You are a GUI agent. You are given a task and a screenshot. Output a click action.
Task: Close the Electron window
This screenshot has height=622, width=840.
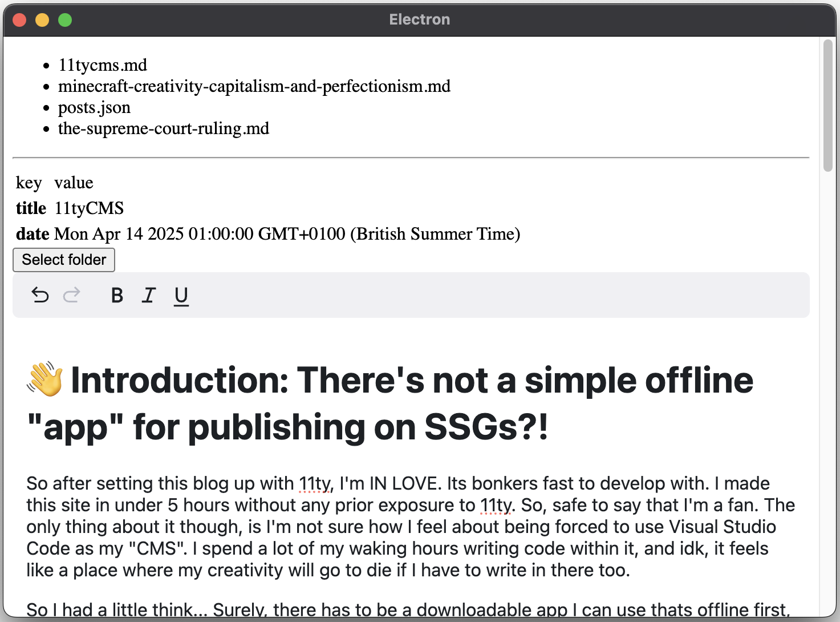tap(19, 20)
